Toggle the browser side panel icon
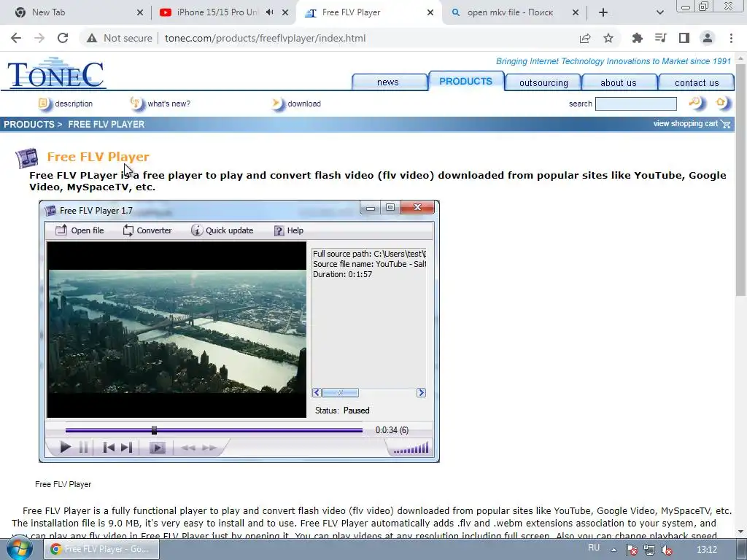Screen dimensions: 747x560 [684, 38]
